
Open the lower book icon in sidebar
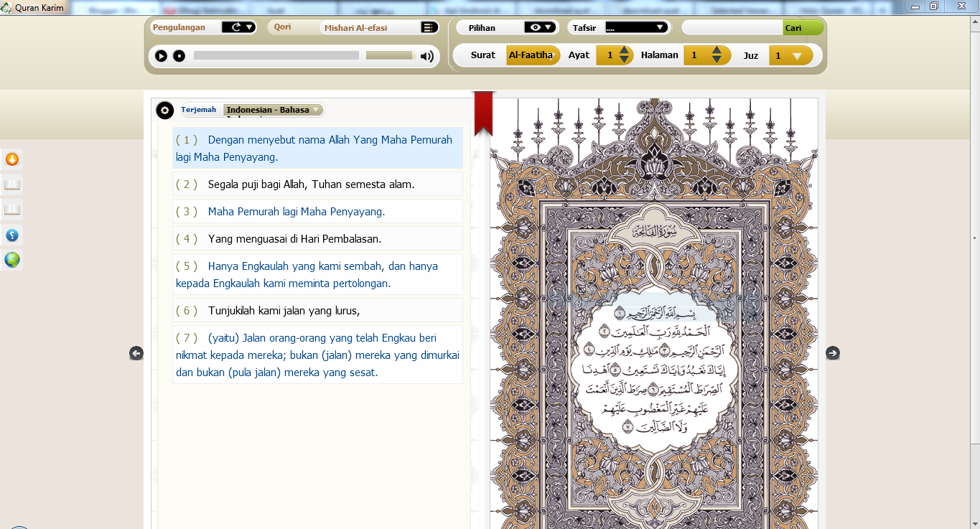click(x=12, y=210)
